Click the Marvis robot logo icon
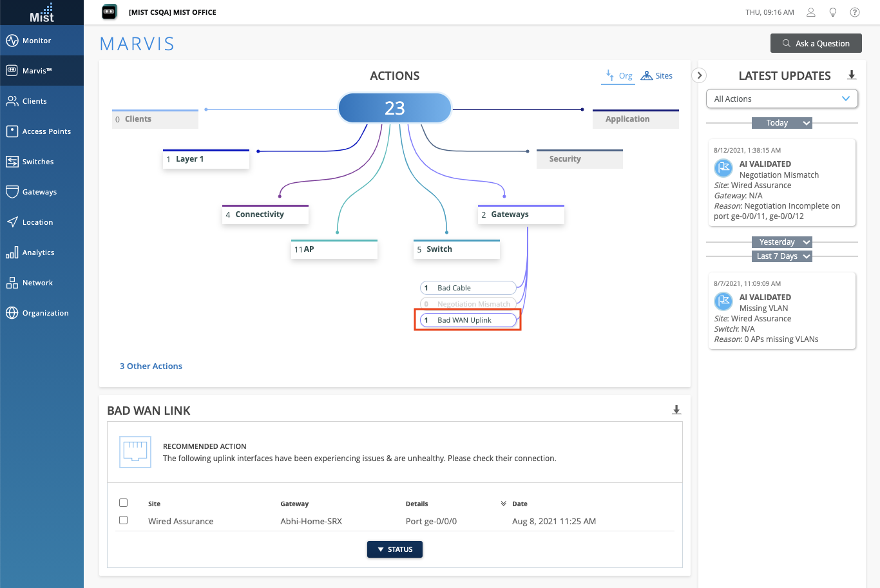 pos(110,12)
